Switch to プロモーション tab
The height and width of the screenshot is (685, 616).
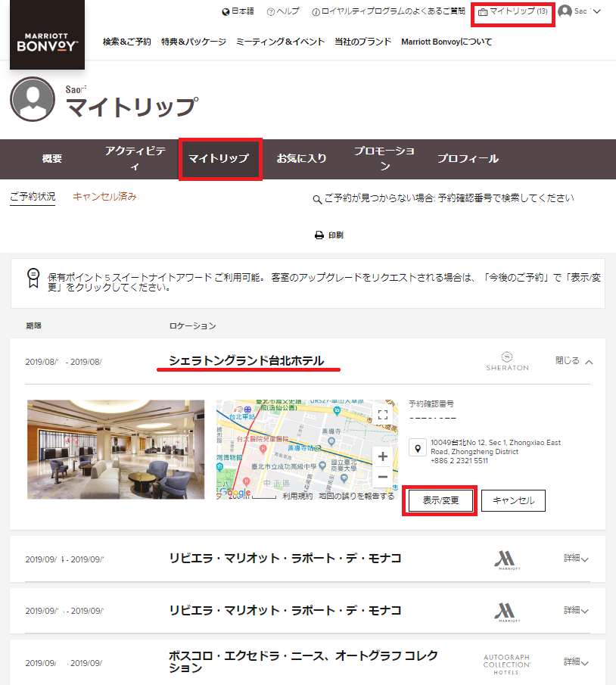(384, 159)
